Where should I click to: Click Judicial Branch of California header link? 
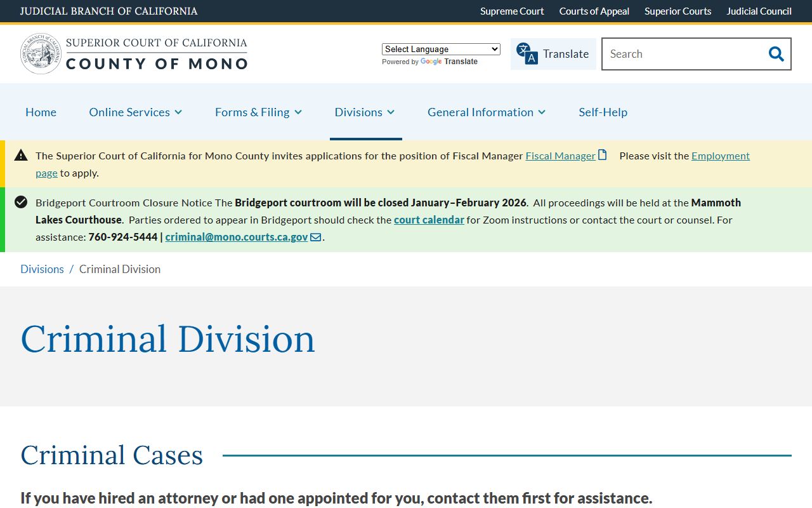point(108,11)
